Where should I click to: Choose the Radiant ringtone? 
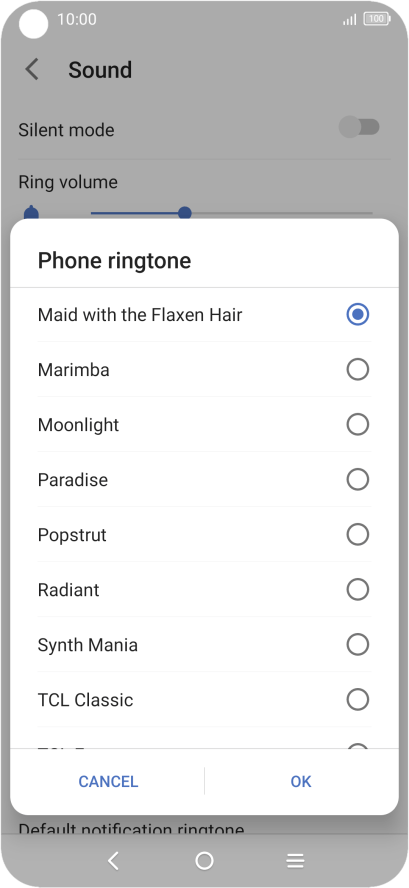[204, 590]
